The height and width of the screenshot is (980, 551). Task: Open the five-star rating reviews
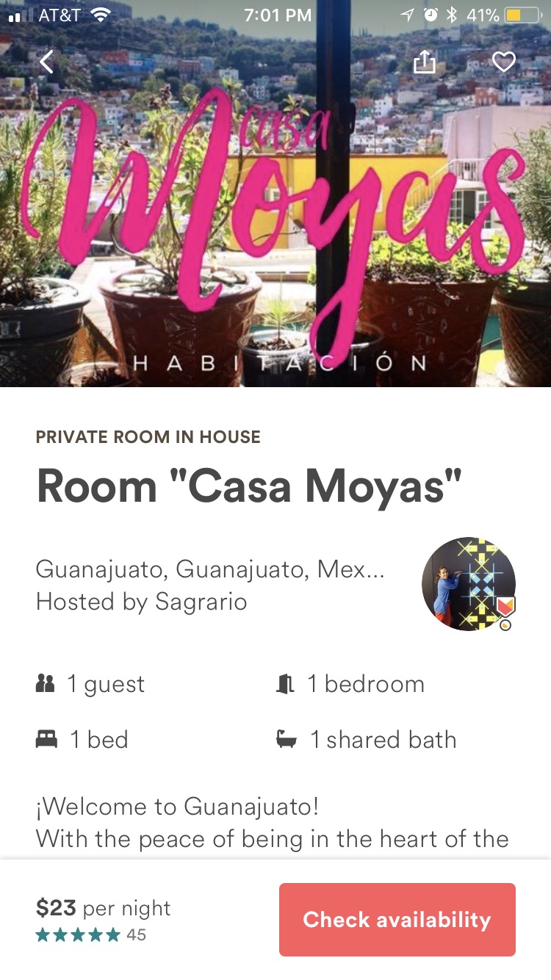click(78, 935)
